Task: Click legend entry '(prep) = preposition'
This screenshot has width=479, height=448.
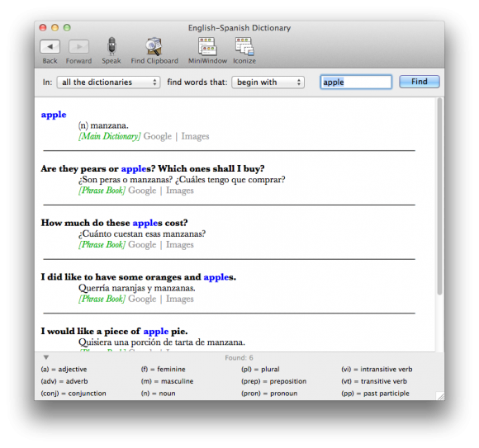Action: tap(273, 381)
